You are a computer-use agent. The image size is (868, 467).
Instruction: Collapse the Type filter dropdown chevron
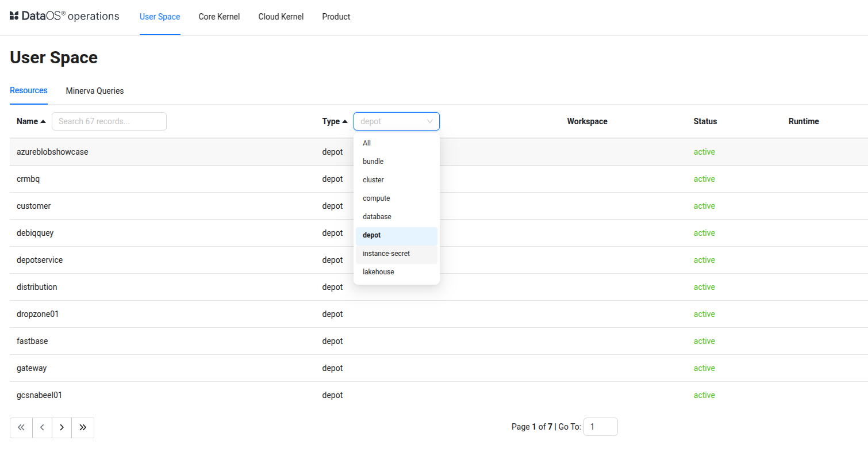429,121
